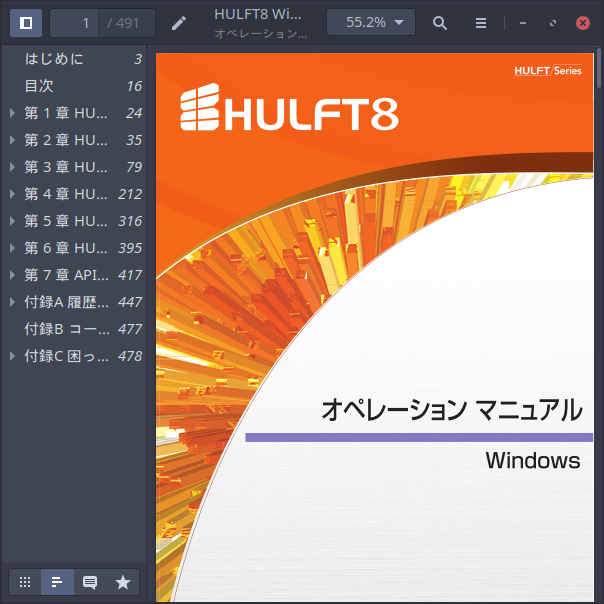Select 付録C 困っ... outline row
This screenshot has height=604, width=604.
[x=74, y=356]
